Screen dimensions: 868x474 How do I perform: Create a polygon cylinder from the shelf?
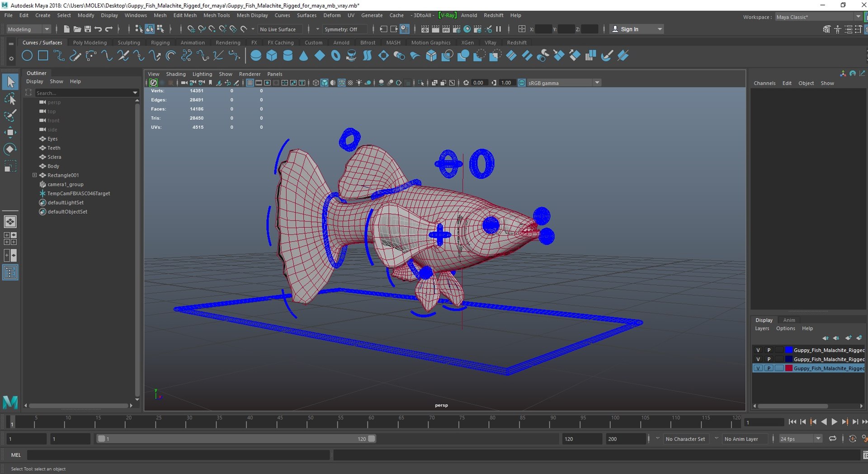pos(288,56)
